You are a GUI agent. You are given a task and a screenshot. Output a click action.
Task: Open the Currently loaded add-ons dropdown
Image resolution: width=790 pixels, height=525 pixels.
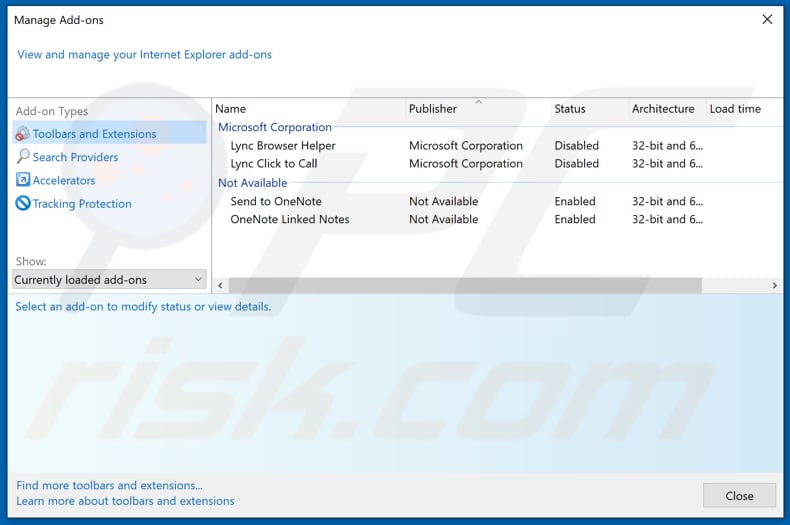pos(109,279)
